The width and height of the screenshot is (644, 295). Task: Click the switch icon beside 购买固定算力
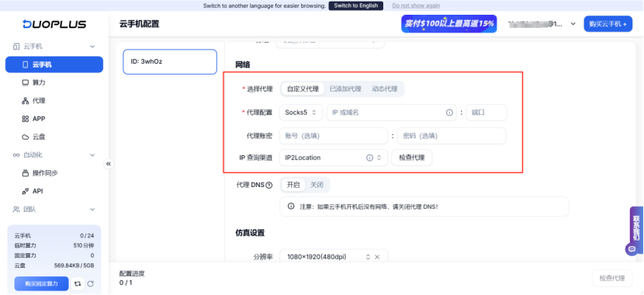pos(78,283)
